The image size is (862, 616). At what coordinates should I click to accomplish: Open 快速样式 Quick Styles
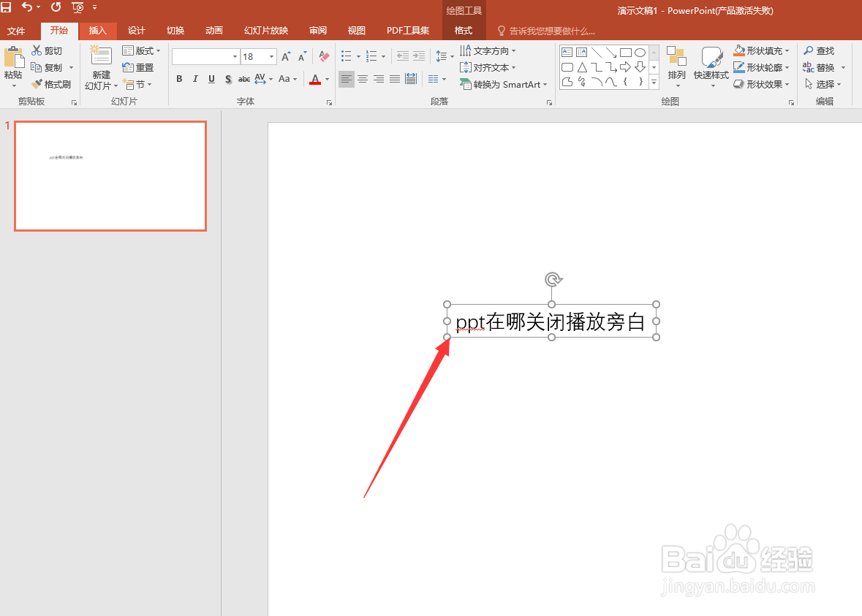tap(711, 67)
